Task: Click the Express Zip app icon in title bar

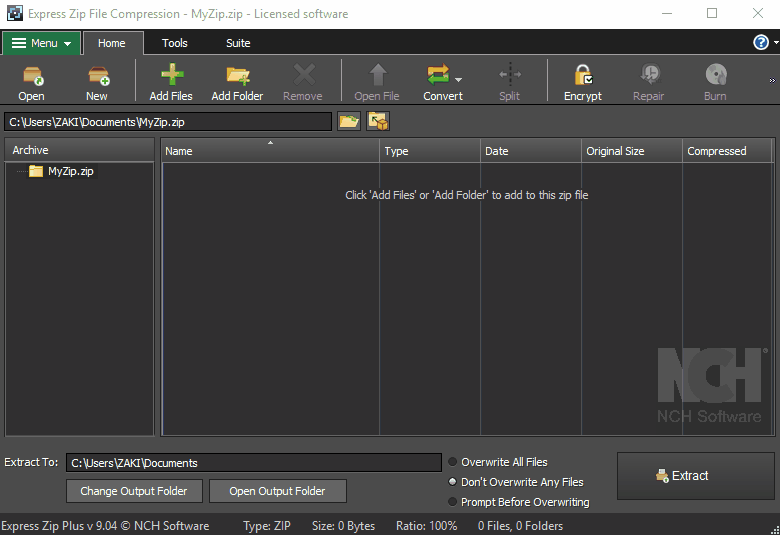Action: tap(14, 13)
